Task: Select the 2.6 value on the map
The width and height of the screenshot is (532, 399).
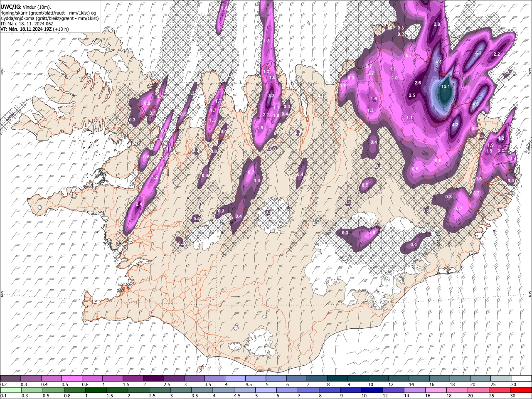Action: (418, 83)
